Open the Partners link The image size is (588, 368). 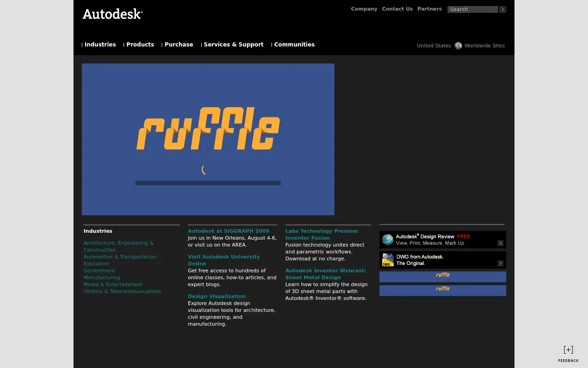coord(430,9)
